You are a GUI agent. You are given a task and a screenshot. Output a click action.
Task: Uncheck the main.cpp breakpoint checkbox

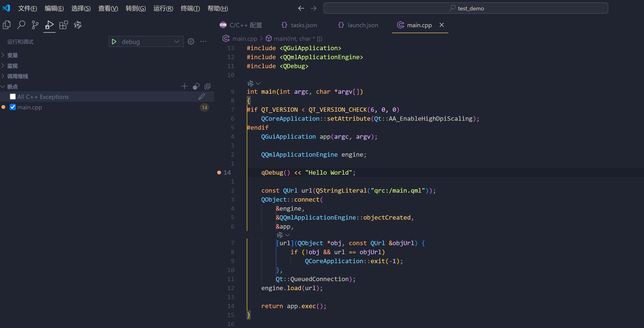pos(13,107)
